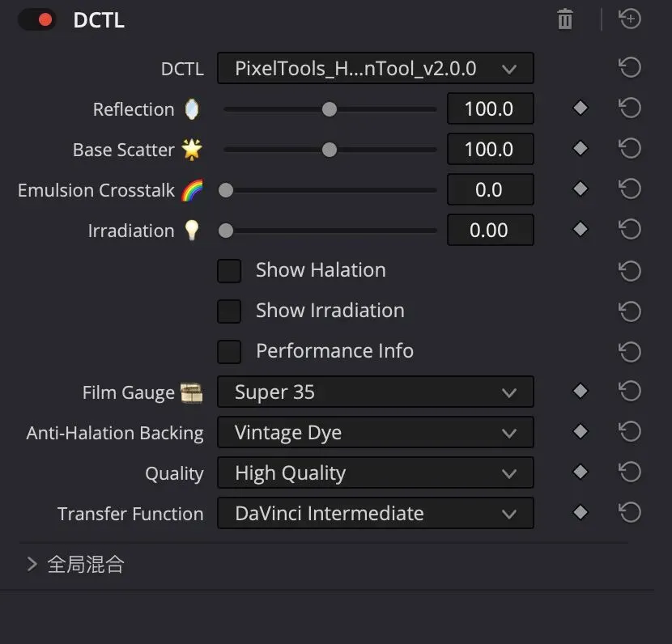Add keyframe diamond for Irradiation
Screen dimensions: 672x644
pyautogui.click(x=581, y=229)
